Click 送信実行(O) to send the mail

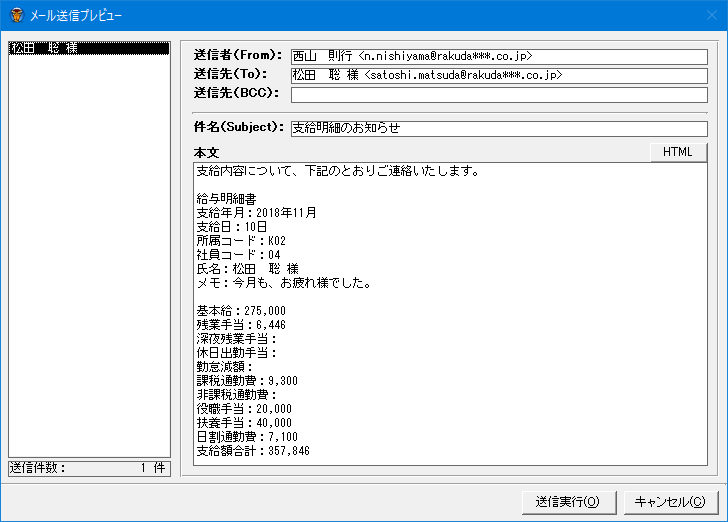(568, 502)
